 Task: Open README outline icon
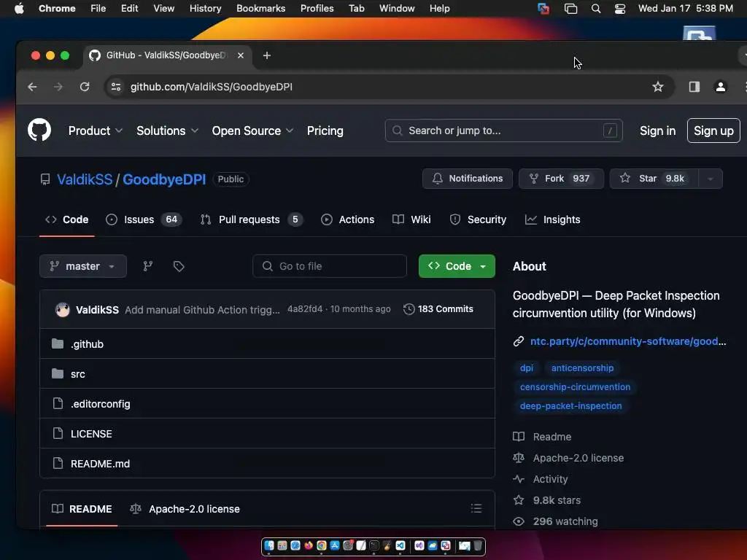click(x=476, y=508)
